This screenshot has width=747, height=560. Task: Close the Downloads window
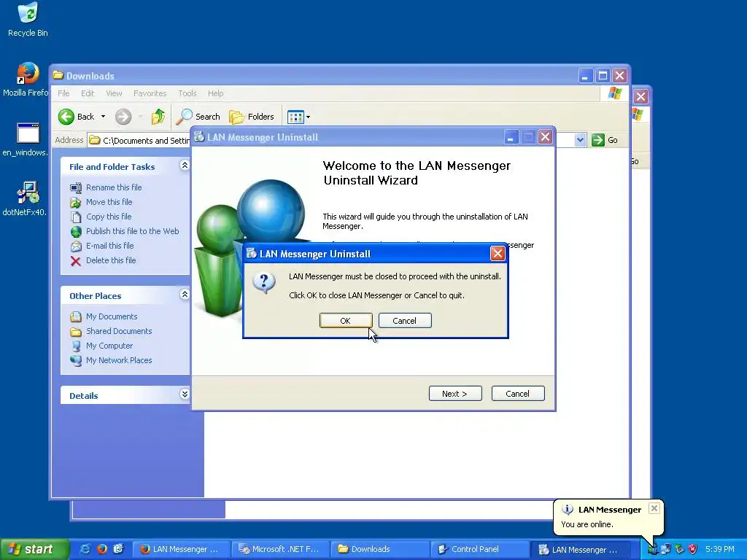620,76
